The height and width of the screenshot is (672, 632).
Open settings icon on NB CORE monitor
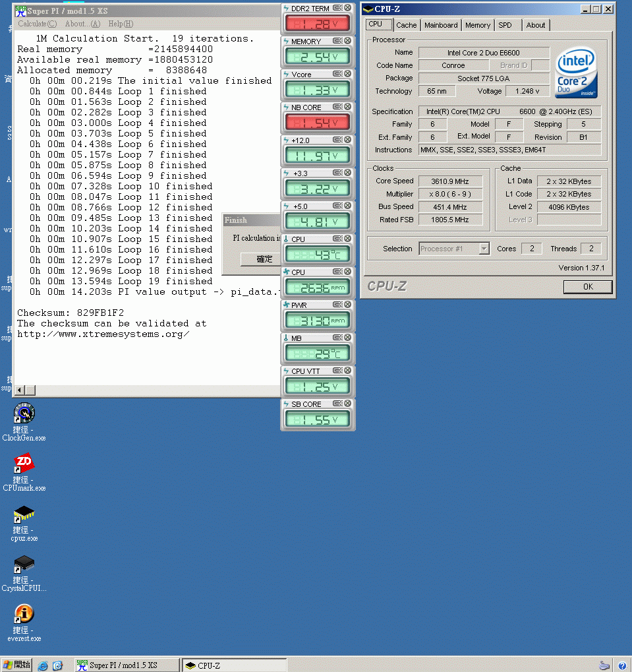pos(337,107)
